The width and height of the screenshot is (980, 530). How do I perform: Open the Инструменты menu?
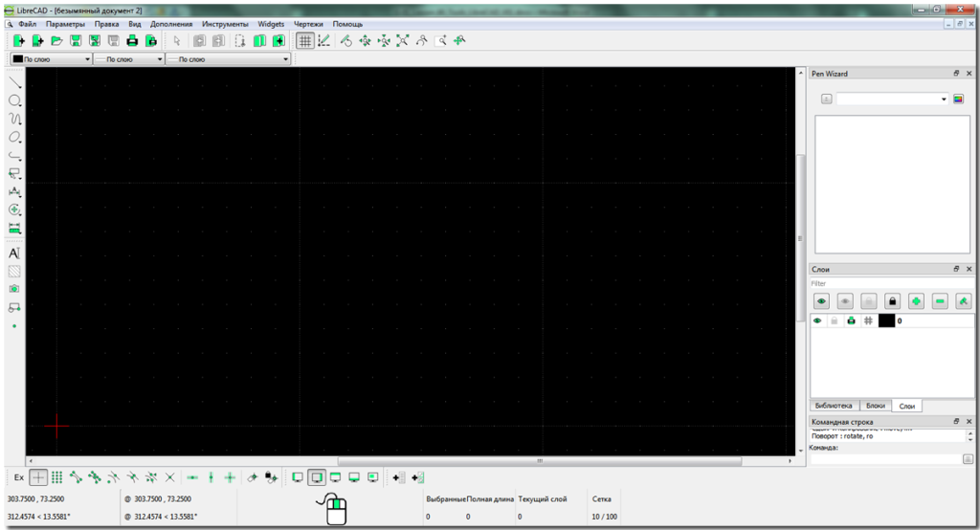click(x=225, y=24)
